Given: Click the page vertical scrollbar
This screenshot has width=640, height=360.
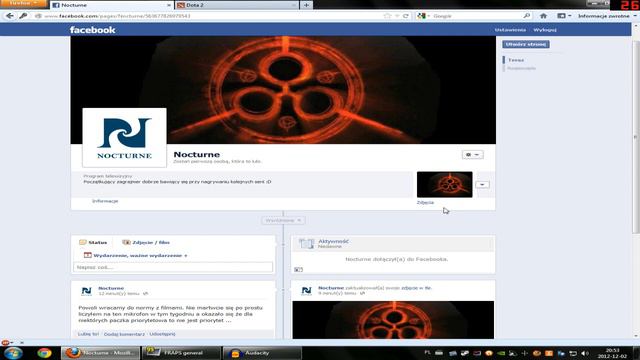Looking at the screenshot, I should point(636,137).
